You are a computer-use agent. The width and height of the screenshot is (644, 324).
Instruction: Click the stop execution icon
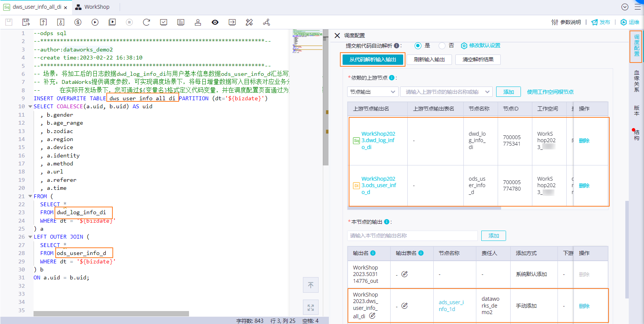(x=129, y=22)
